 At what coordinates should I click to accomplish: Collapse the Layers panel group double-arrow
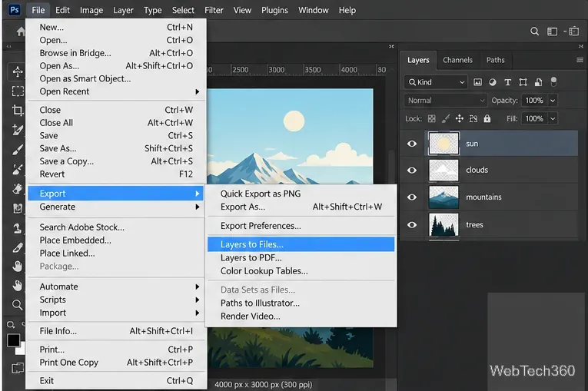tap(580, 47)
